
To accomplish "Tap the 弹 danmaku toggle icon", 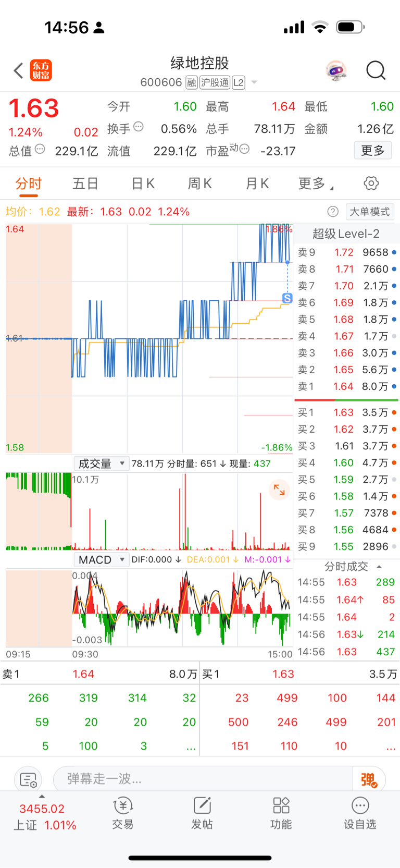I will [x=369, y=780].
